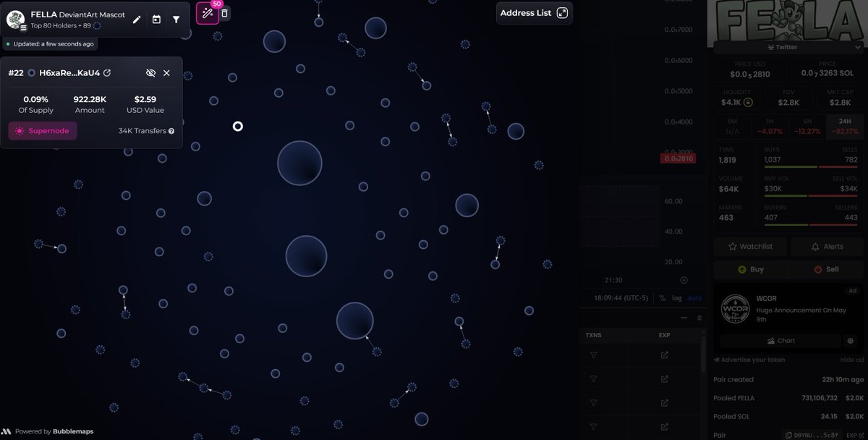Open the WCOR ad Chart button
The image size is (868, 440).
tap(781, 341)
